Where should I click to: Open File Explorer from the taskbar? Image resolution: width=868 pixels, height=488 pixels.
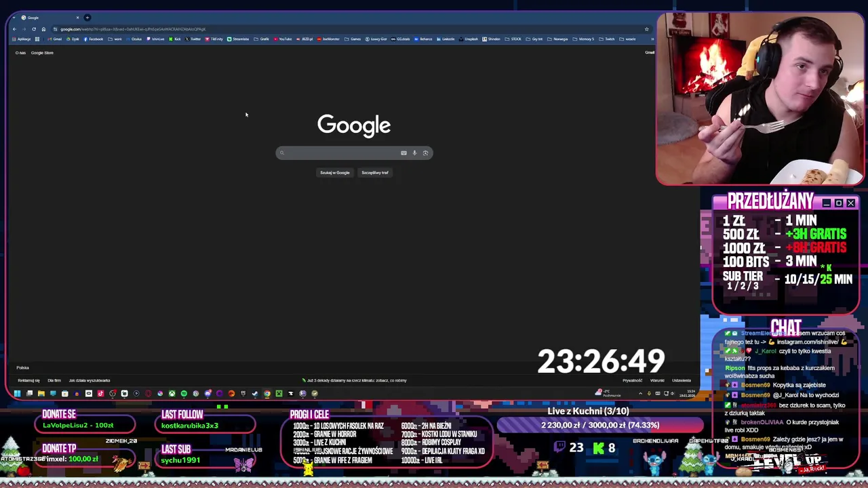[41, 393]
